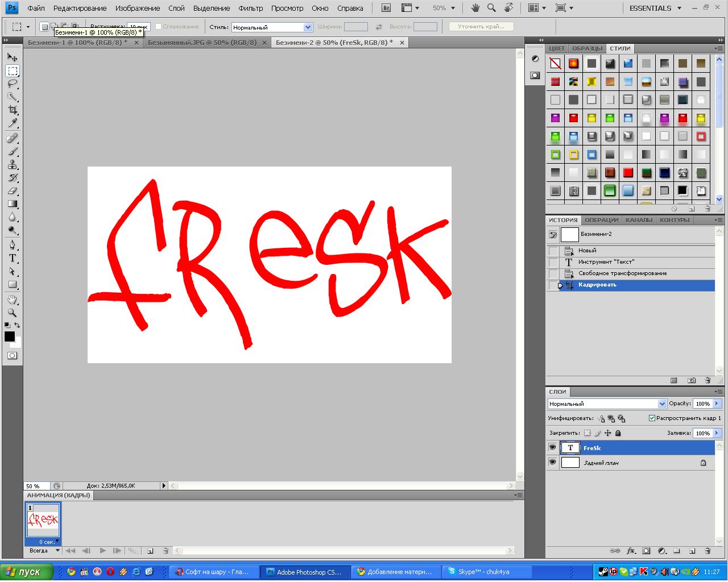Viewport: 728px width, 582px height.
Task: Select the Horizontal Type tool
Action: pos(13,258)
